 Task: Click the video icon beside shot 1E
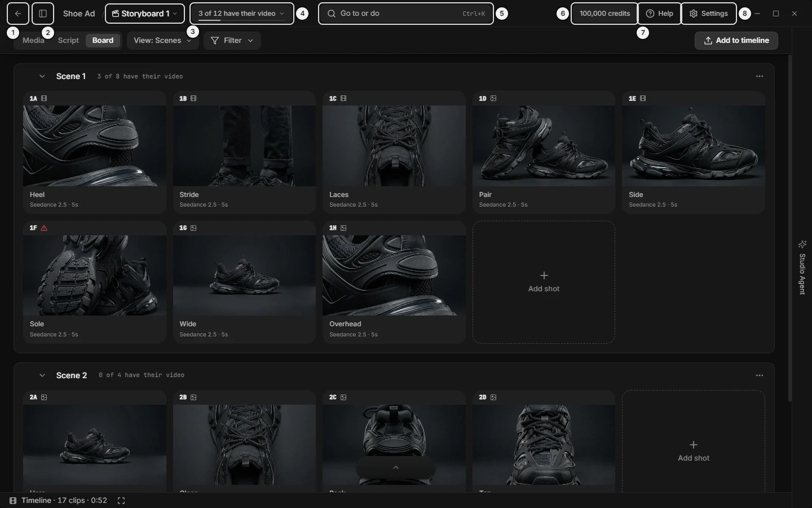(x=643, y=98)
